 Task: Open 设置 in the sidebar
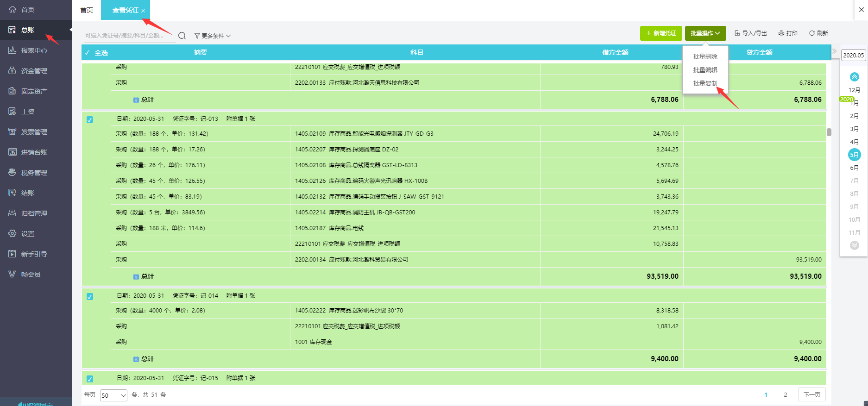pos(36,234)
